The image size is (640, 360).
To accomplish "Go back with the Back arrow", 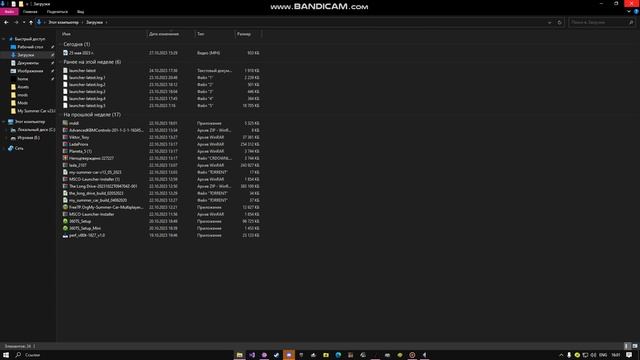I will coord(6,22).
